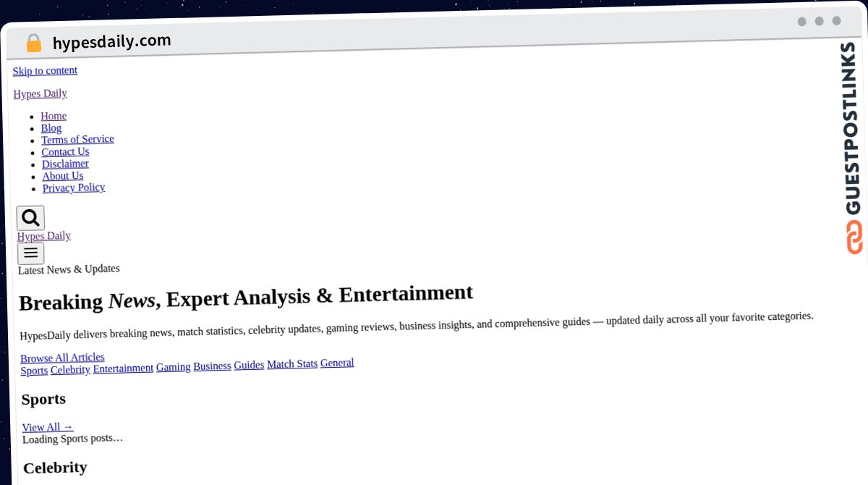Go to the Home menu item
The image size is (868, 485).
54,116
